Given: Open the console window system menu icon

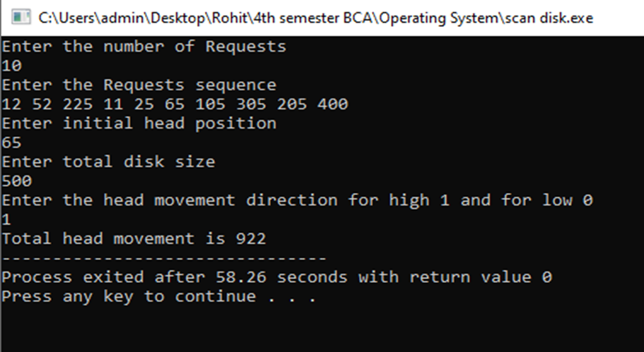Looking at the screenshot, I should tap(21, 18).
